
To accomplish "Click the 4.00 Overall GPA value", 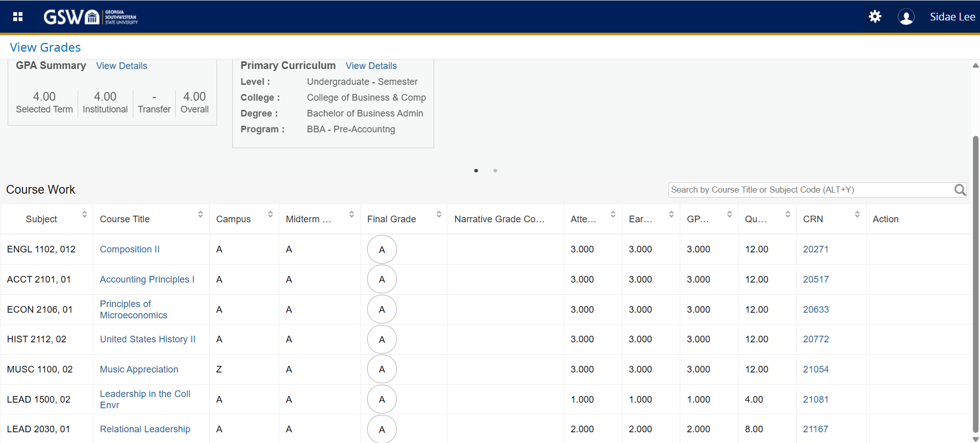I will tap(195, 97).
